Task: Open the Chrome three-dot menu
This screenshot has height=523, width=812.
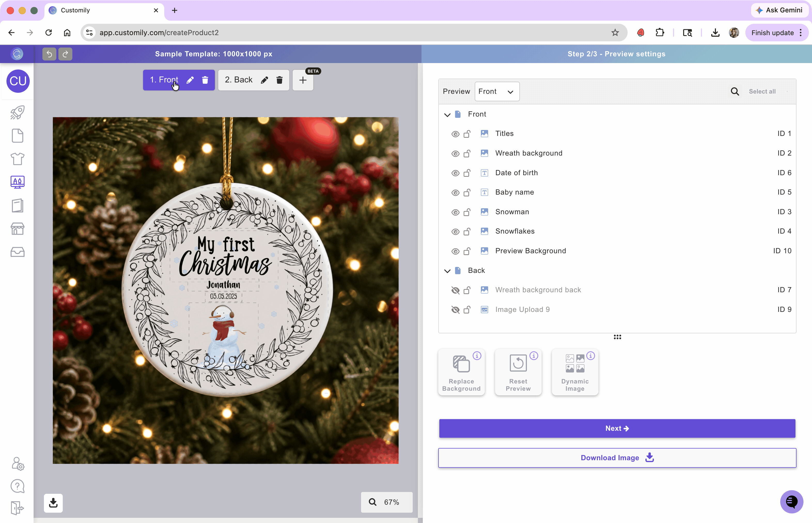Action: click(801, 33)
